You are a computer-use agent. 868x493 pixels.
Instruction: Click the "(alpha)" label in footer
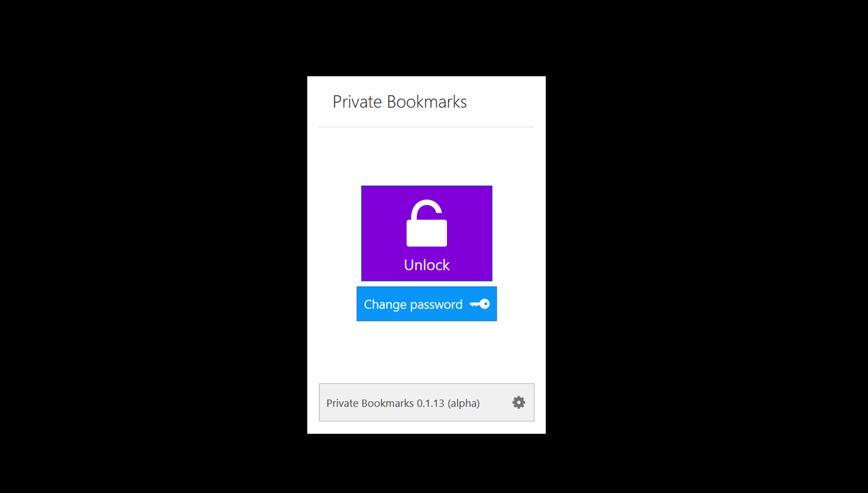click(464, 403)
